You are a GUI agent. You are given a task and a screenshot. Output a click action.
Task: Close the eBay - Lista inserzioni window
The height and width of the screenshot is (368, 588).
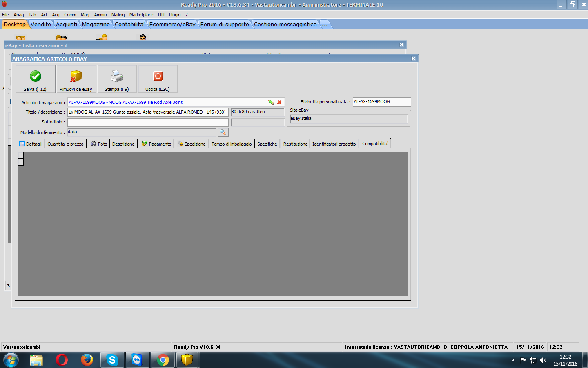[401, 45]
